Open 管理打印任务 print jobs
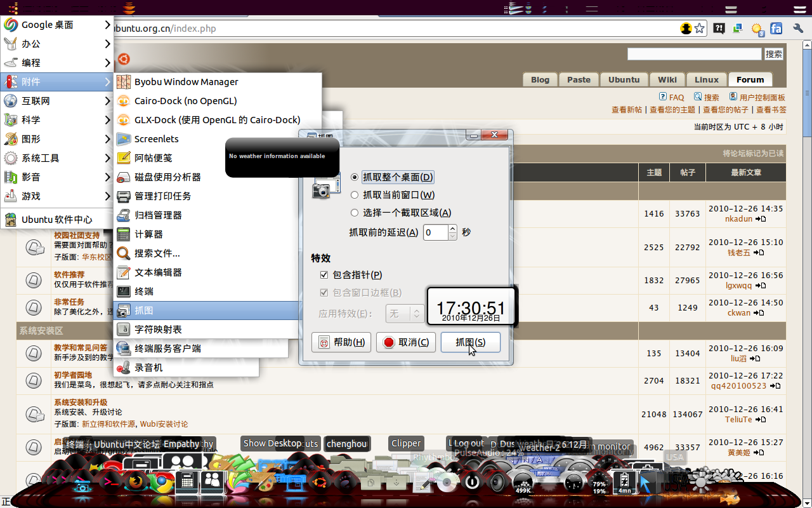 click(x=207, y=196)
